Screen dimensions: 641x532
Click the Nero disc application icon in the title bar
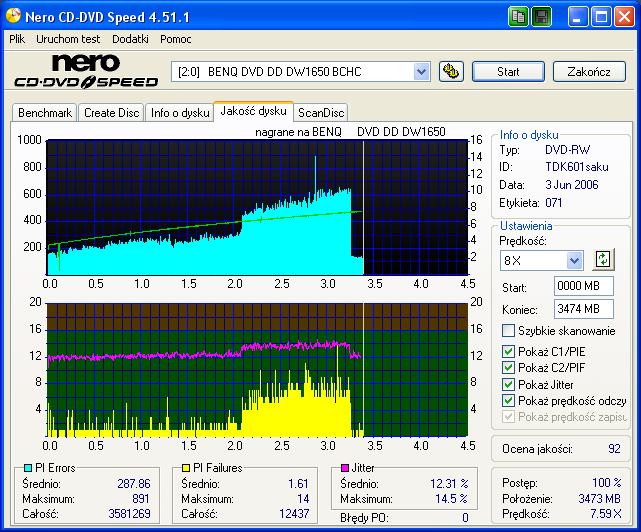[13, 16]
